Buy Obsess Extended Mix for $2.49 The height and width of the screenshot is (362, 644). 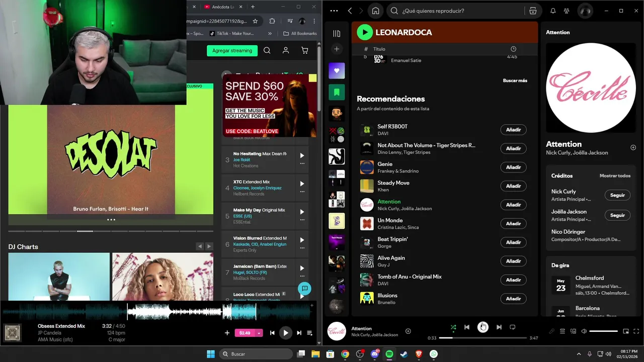point(245,333)
